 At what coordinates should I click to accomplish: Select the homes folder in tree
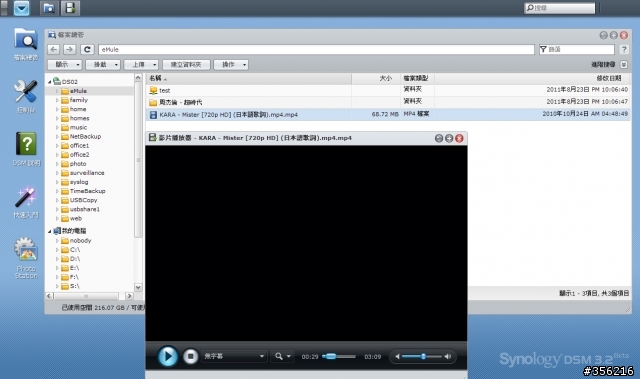click(x=79, y=118)
